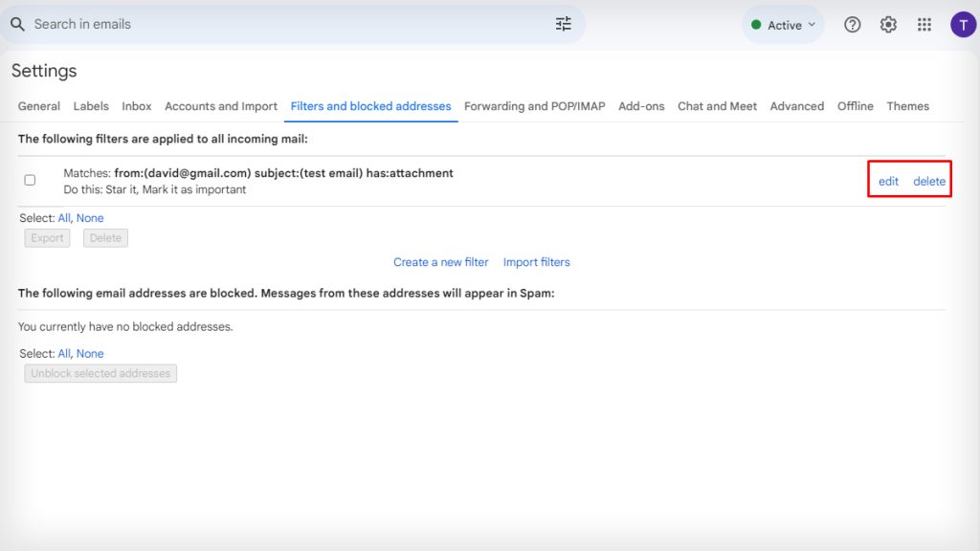
Task: Switch to the Forwarding and POP/IMAP tab
Action: (x=533, y=106)
